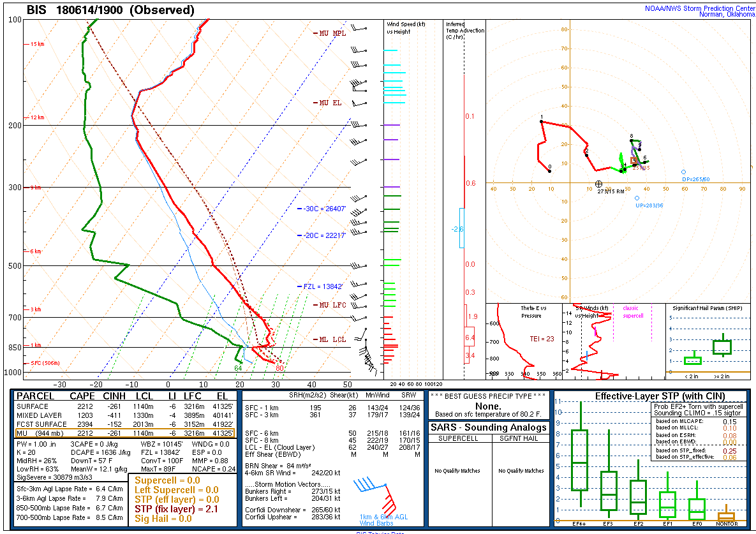Image resolution: width=756 pixels, height=534 pixels.
Task: Click the 700-500mb Lapse Rate value
Action: pos(70,517)
